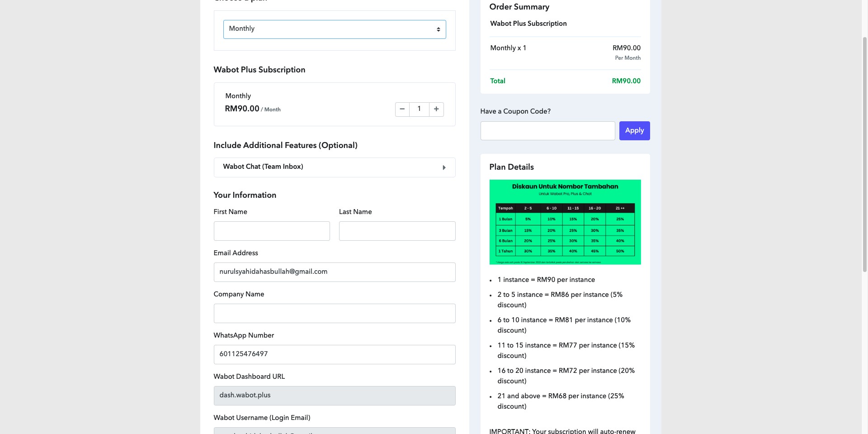Apply the coupon code

pos(635,131)
